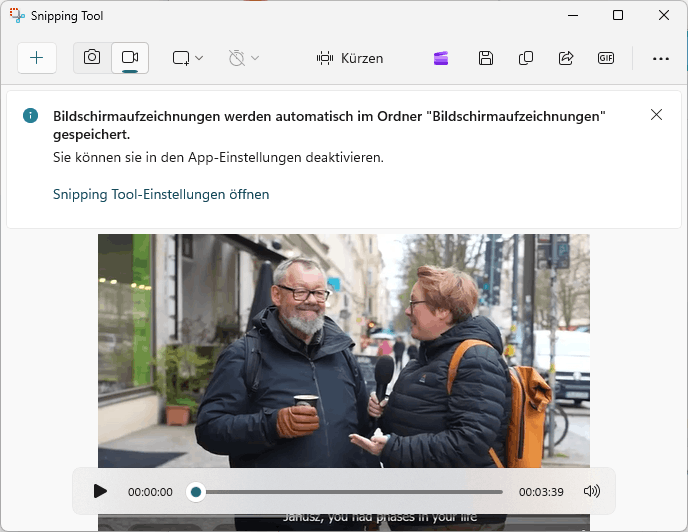Screen dimensions: 688x532
Task: Open the snip shape dropdown
Action: pyautogui.click(x=187, y=58)
